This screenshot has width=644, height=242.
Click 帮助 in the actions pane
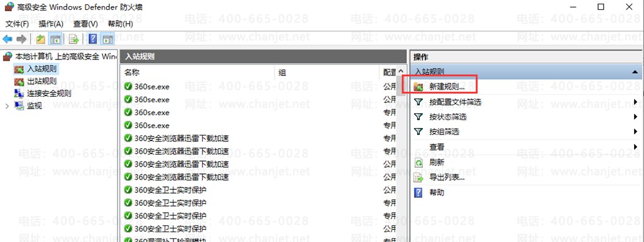(437, 192)
